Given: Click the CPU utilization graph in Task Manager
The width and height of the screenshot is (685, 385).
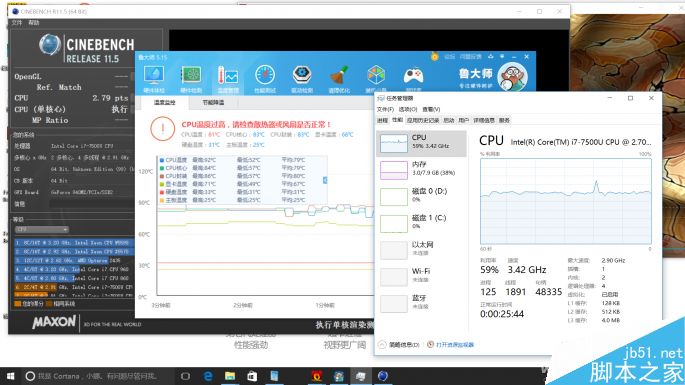Looking at the screenshot, I should click(566, 201).
